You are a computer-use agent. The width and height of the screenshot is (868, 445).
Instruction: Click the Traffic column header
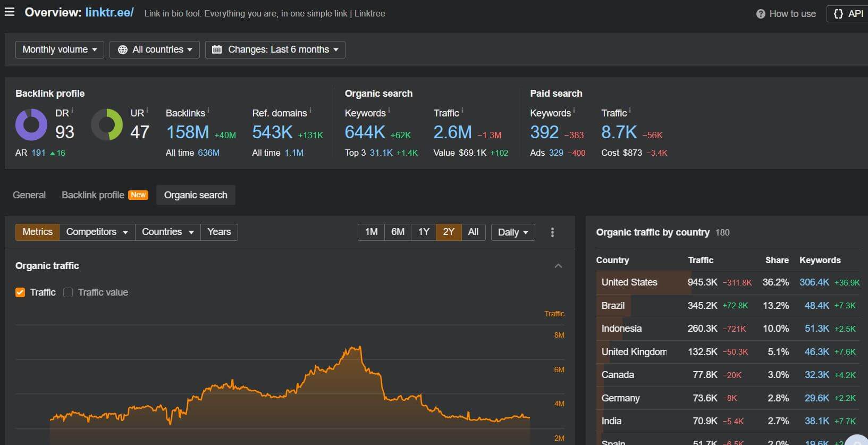pos(701,260)
